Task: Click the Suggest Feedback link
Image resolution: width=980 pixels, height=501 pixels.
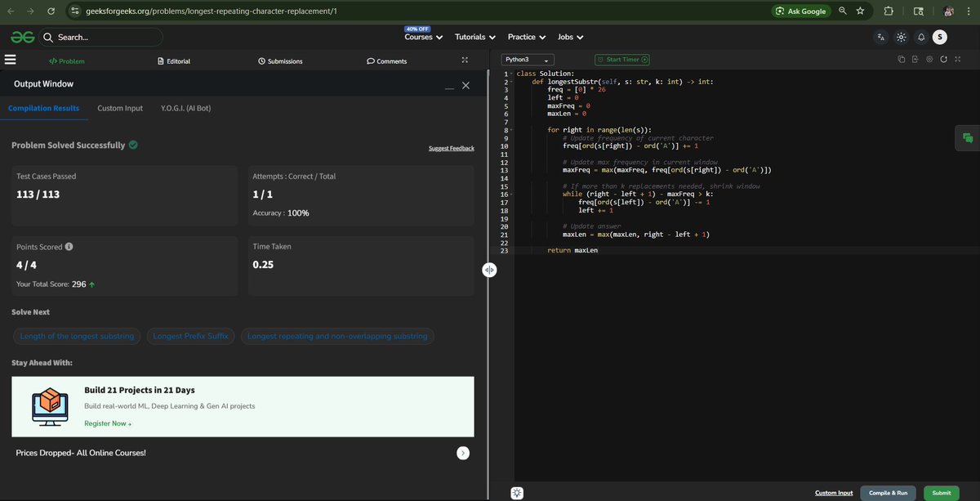Action: click(452, 148)
